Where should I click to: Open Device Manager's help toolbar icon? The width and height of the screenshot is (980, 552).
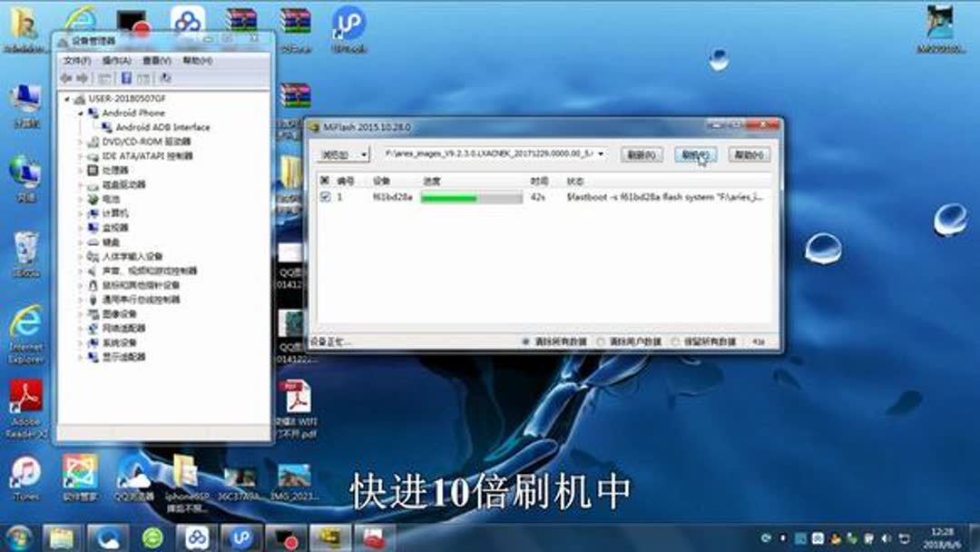click(x=124, y=79)
